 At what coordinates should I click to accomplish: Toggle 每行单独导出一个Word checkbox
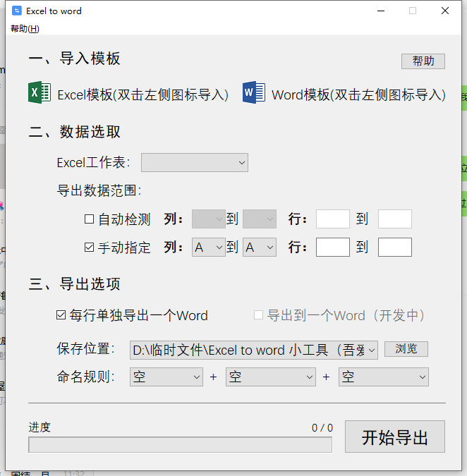pyautogui.click(x=61, y=315)
